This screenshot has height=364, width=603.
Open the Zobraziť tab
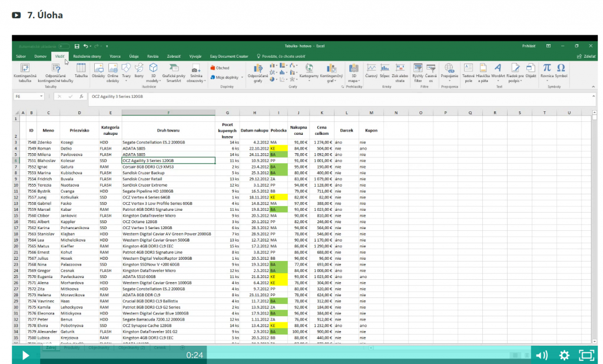pyautogui.click(x=174, y=56)
